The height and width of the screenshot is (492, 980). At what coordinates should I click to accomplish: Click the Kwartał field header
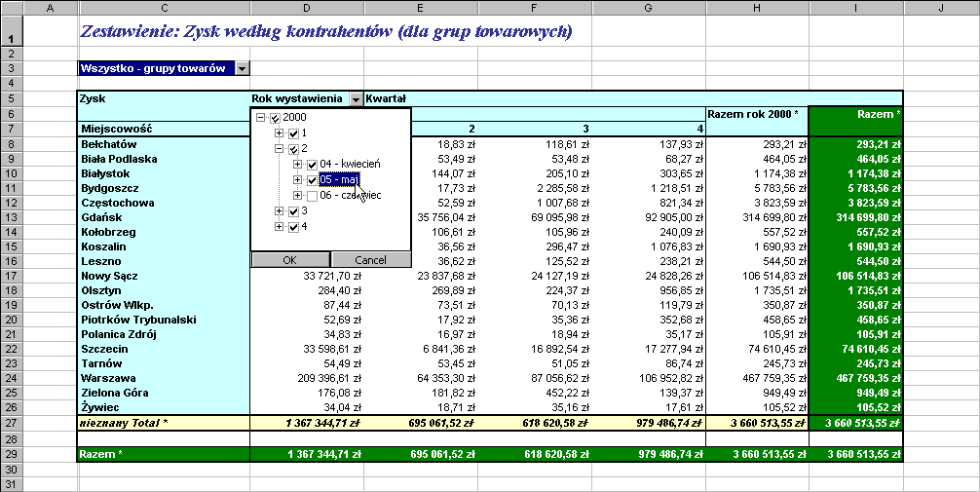(x=386, y=98)
